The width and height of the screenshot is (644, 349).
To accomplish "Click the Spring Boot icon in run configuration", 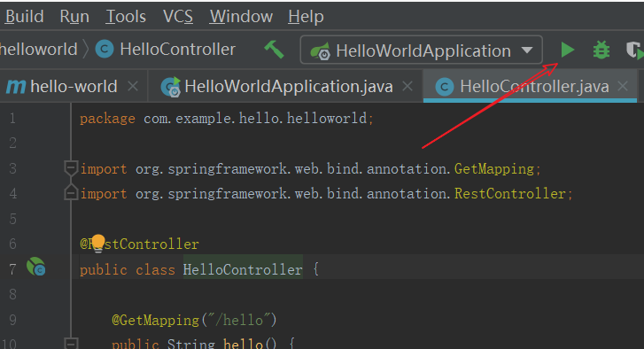I will point(321,50).
